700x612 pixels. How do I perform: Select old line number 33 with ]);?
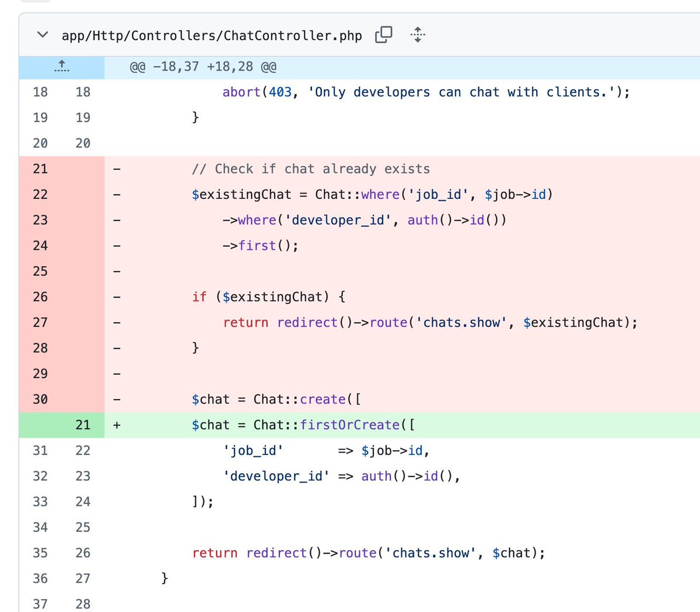pyautogui.click(x=40, y=502)
